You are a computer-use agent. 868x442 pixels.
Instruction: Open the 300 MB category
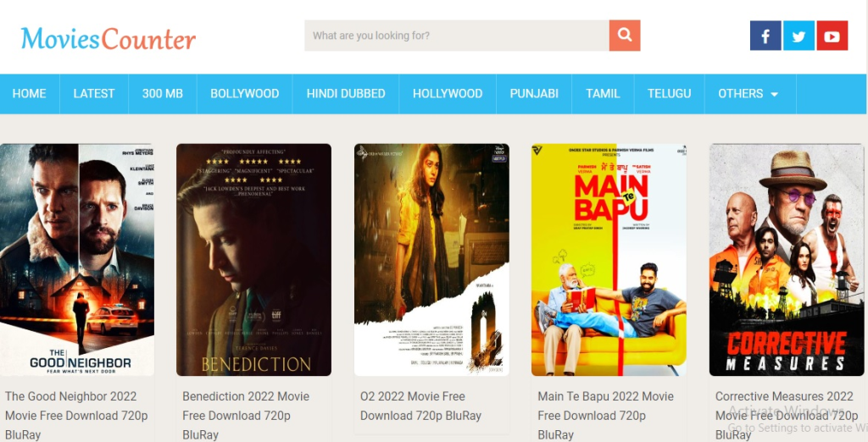tap(162, 93)
